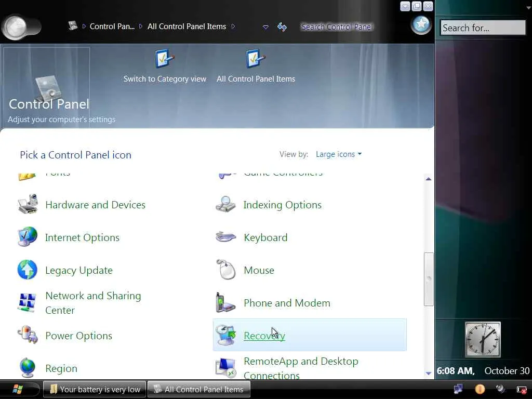Open the Region link
This screenshot has width=532, height=399.
pyautogui.click(x=61, y=368)
